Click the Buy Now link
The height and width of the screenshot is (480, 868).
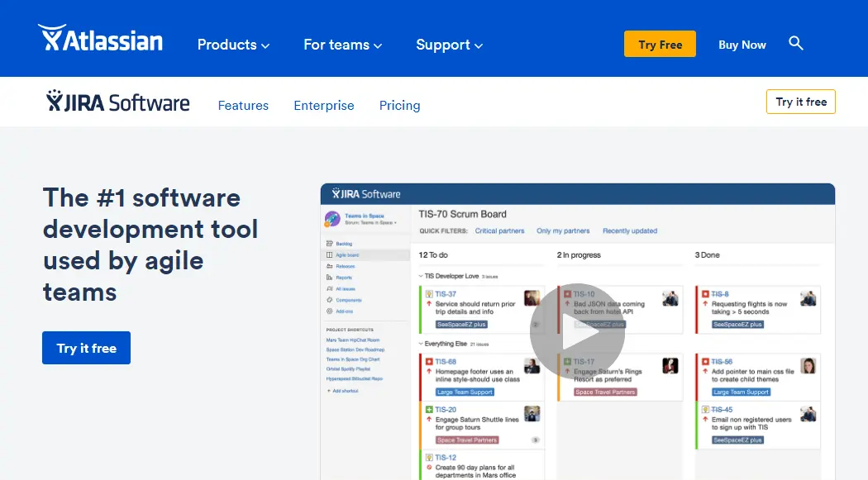click(x=742, y=45)
